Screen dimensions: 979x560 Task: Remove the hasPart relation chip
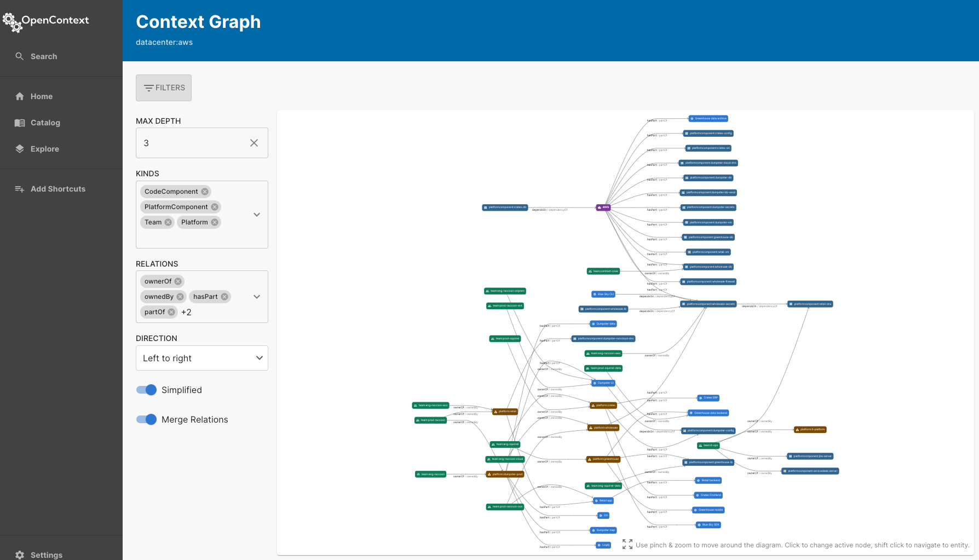pyautogui.click(x=224, y=297)
